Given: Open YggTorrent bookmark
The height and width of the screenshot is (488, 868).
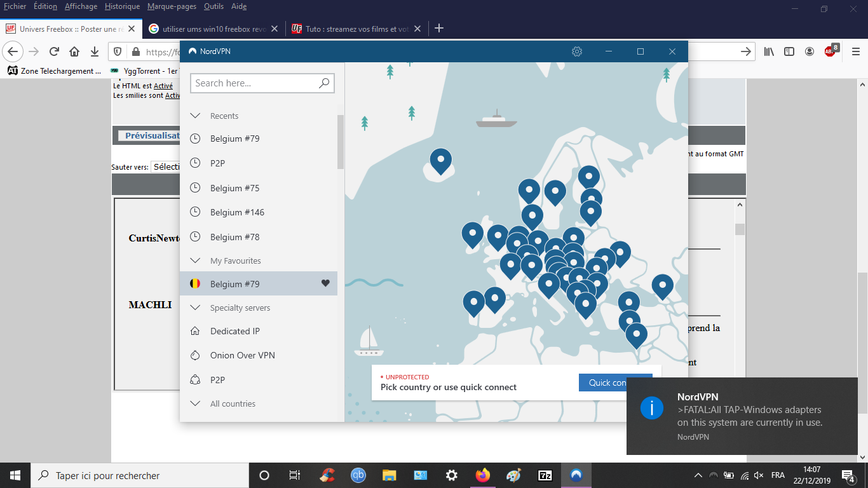Looking at the screenshot, I should [144, 71].
